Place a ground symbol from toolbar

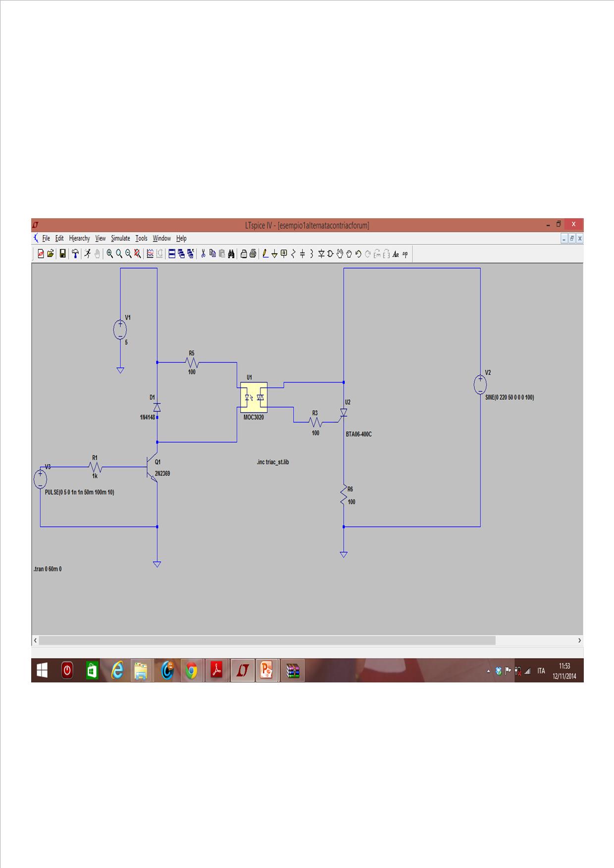point(274,254)
